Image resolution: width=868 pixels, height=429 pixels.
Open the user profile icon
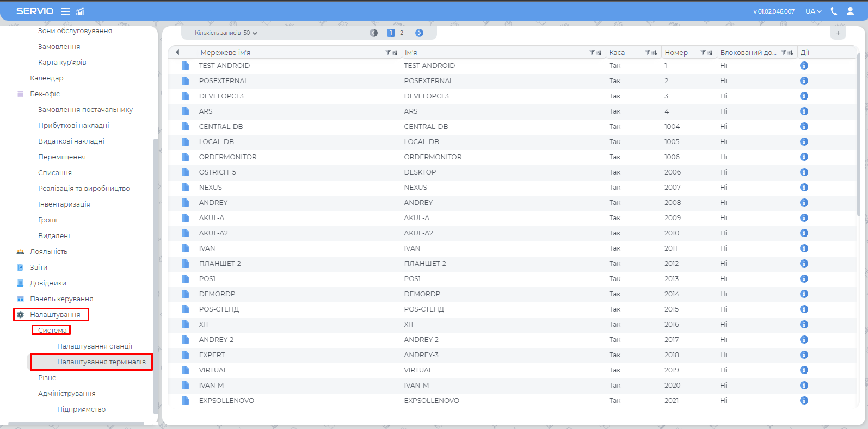coord(850,11)
